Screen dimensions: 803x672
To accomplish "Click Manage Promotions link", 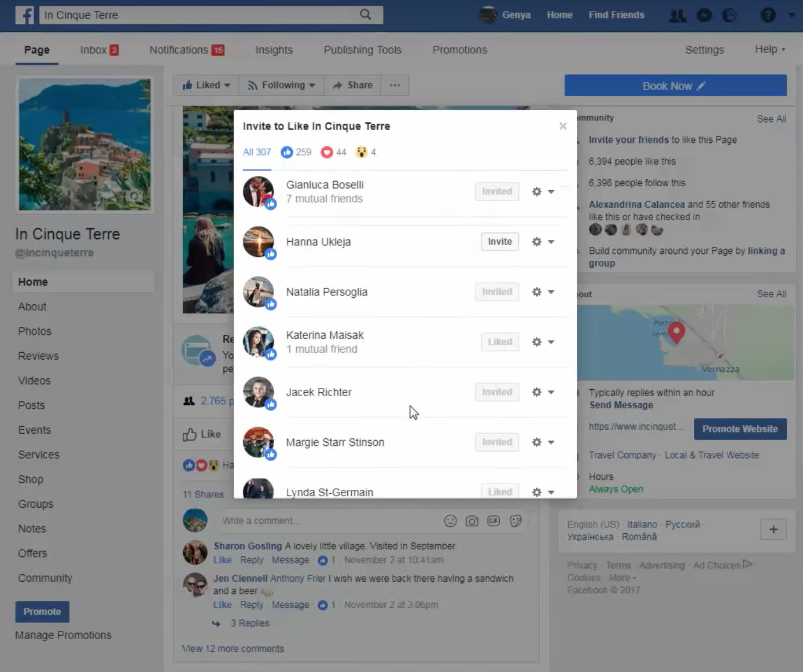I will coord(63,635).
